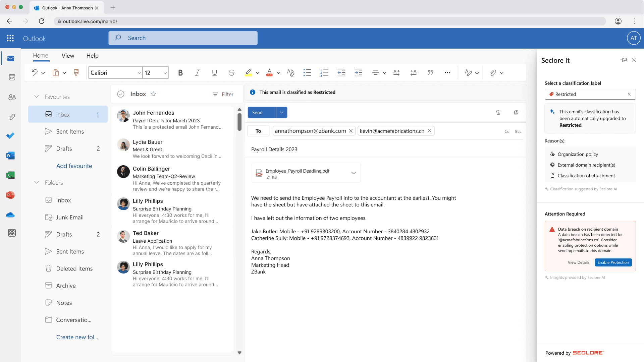644x362 pixels.
Task: Open the Help tab
Action: [x=92, y=56]
